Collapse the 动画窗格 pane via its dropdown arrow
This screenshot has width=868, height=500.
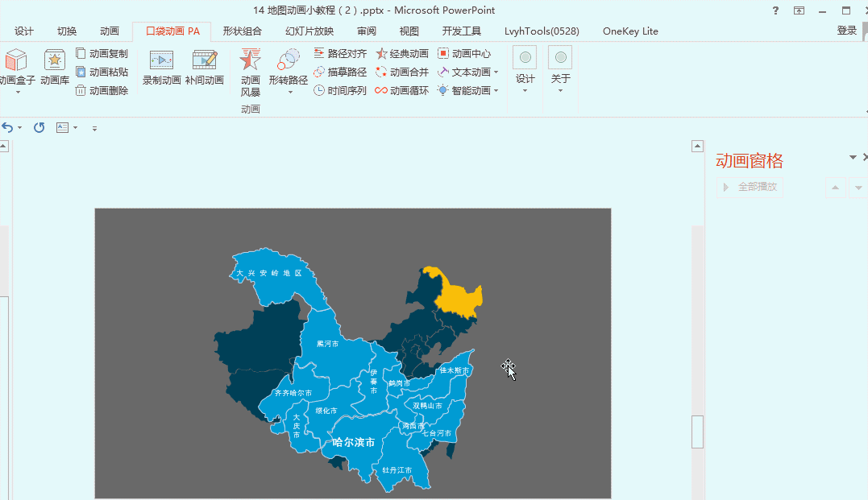coord(852,157)
